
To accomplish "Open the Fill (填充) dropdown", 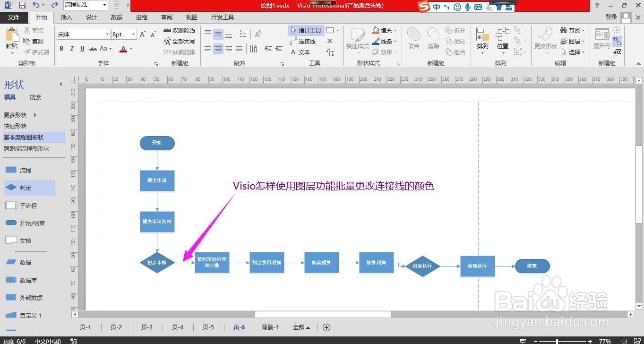I will 385,30.
